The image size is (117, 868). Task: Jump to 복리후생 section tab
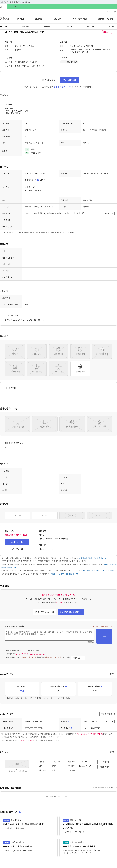click(x=69, y=27)
